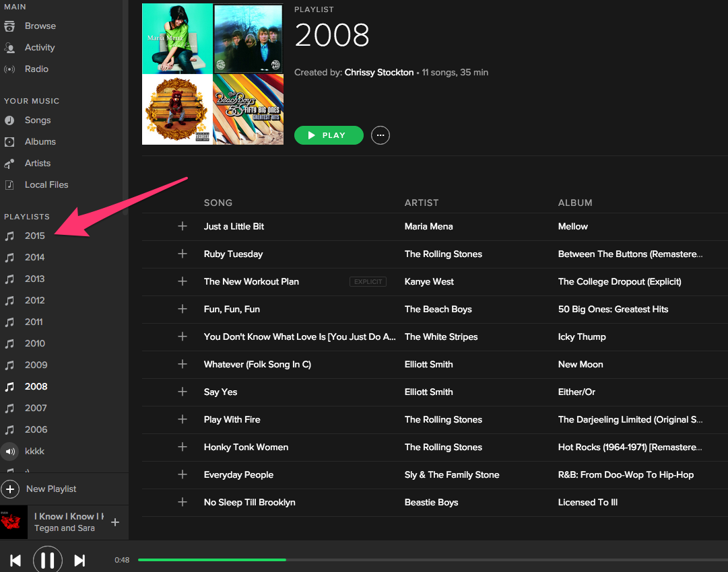Show Songs in Your Music
This screenshot has height=572, width=728.
(38, 120)
